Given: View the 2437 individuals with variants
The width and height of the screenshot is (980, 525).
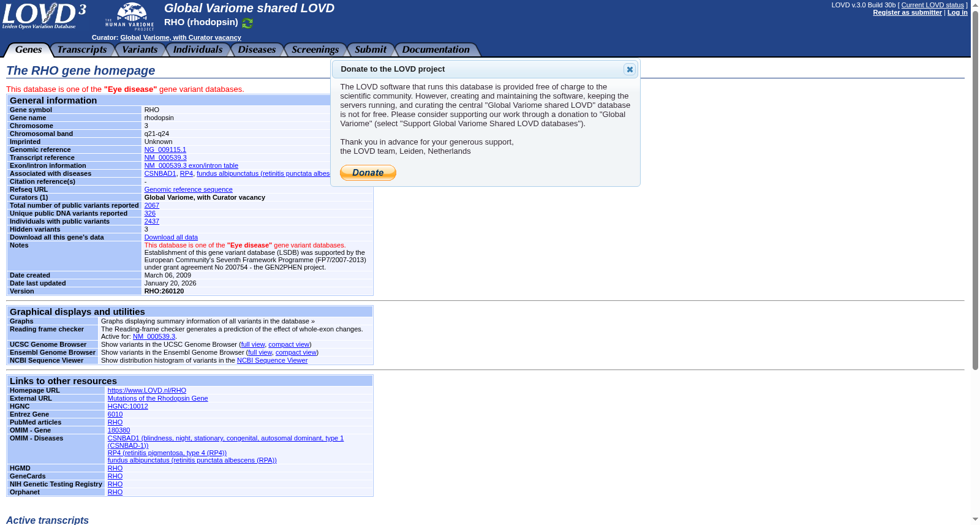Looking at the screenshot, I should 151,221.
